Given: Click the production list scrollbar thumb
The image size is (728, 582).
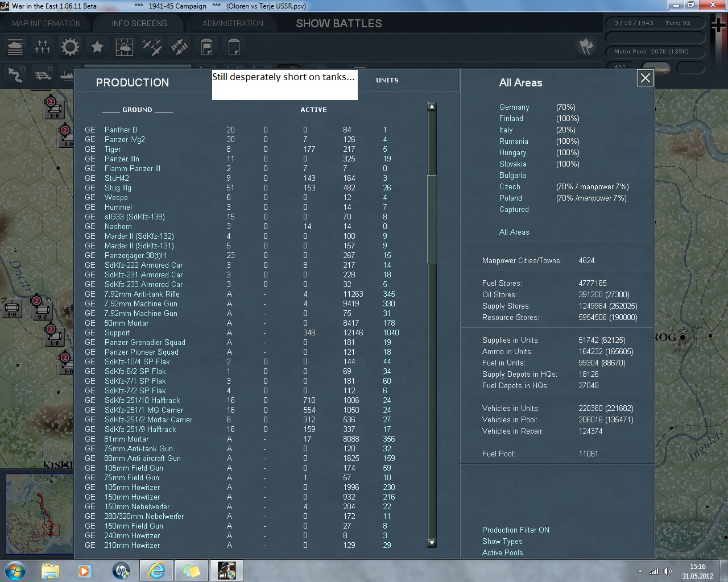Looking at the screenshot, I should 432,220.
